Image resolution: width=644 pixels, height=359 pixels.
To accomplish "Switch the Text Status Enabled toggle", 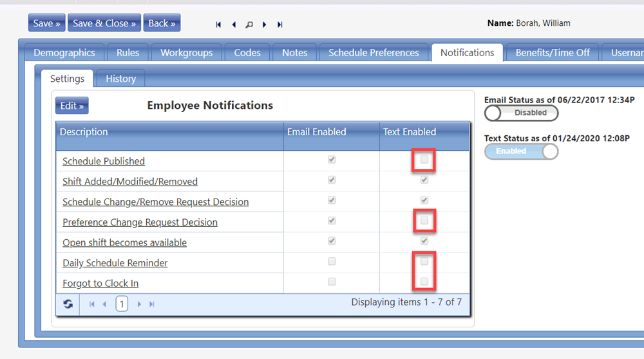I will pyautogui.click(x=521, y=151).
